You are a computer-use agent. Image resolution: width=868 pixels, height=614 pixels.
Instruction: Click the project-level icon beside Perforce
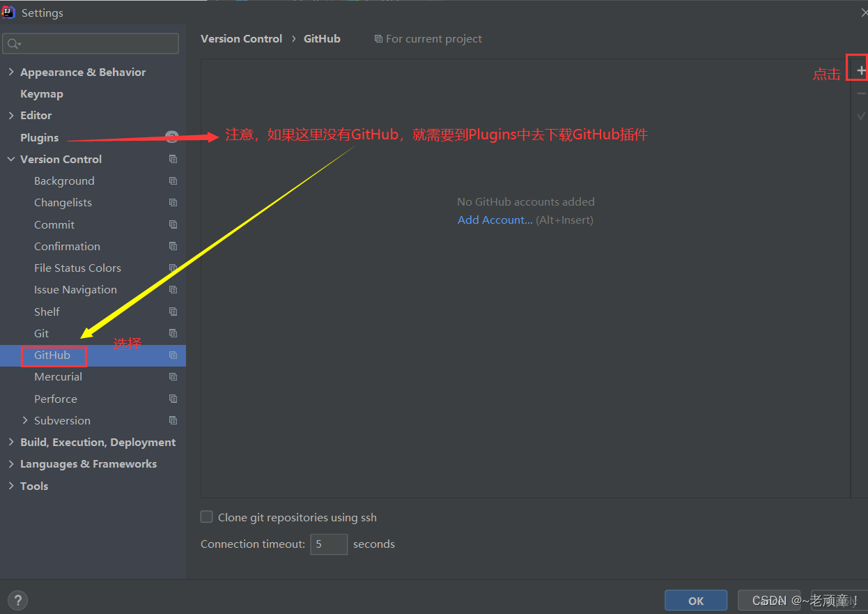pos(173,399)
